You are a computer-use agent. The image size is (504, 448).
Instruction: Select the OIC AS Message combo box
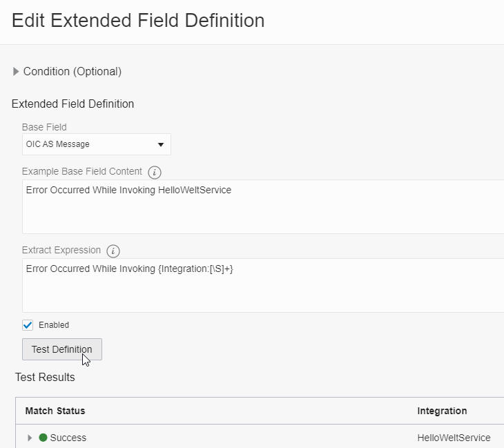(x=97, y=144)
